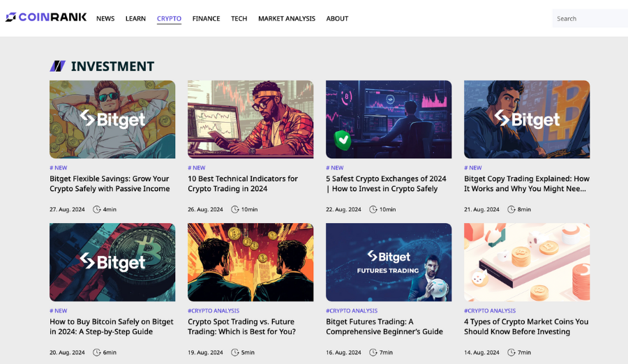Open the FINANCE menu item
628x364 pixels.
click(207, 18)
